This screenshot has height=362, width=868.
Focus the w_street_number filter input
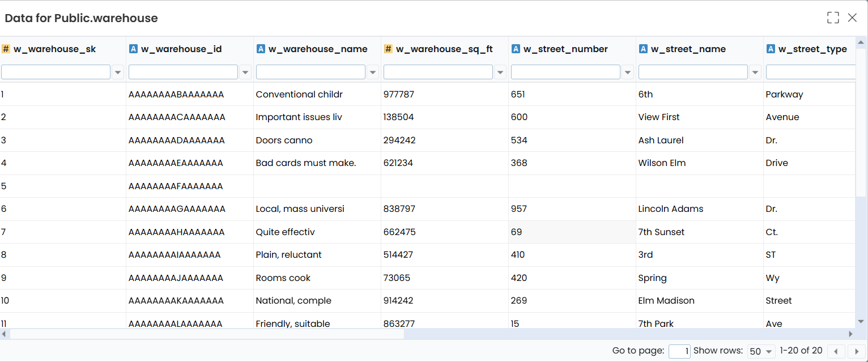point(565,72)
